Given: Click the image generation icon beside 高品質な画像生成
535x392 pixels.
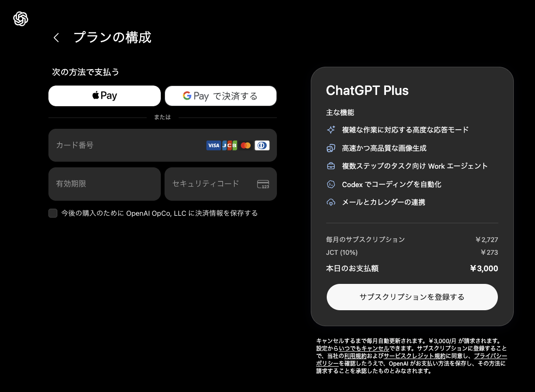Looking at the screenshot, I should click(x=331, y=148).
